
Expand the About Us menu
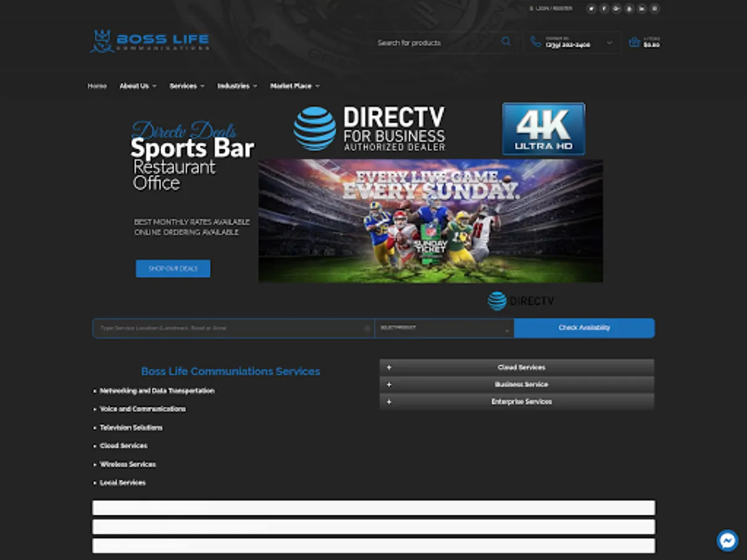pos(138,86)
